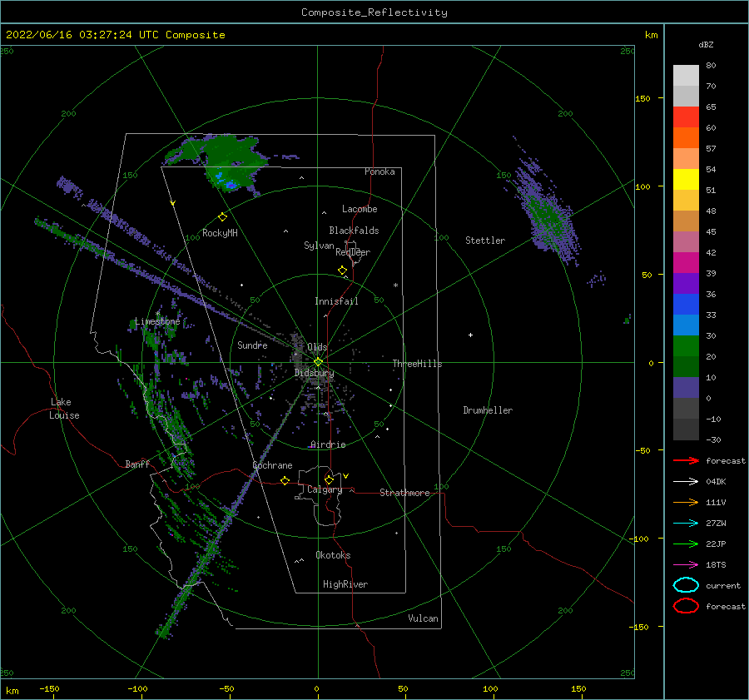Screen dimensions: 749x700
Task: Click the light gray 80 dBZ swatch
Action: point(686,76)
